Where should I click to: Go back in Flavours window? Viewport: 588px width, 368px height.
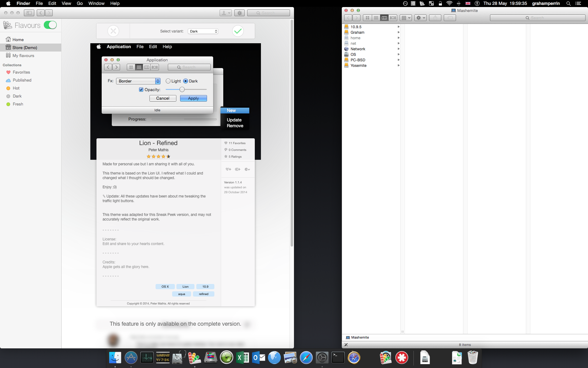41,13
